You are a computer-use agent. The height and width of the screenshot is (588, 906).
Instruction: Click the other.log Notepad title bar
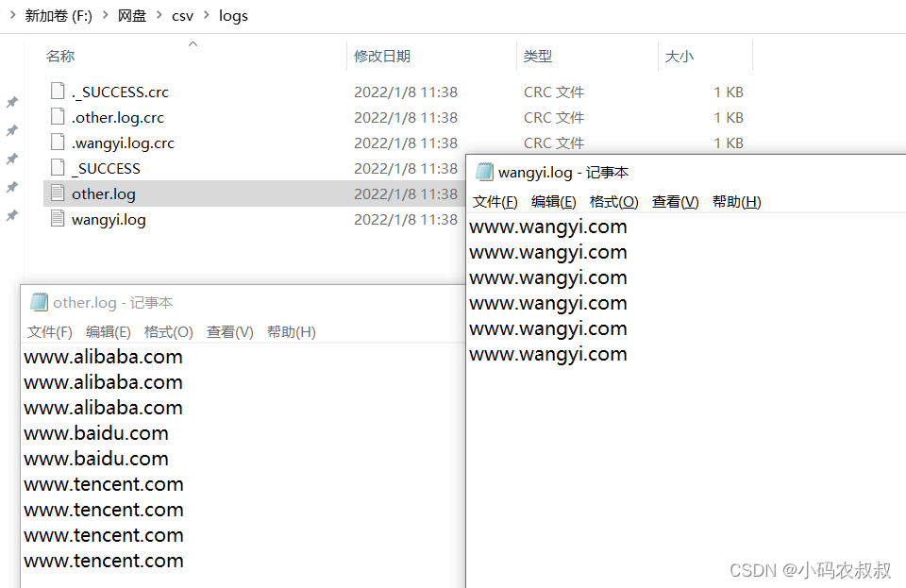(243, 302)
